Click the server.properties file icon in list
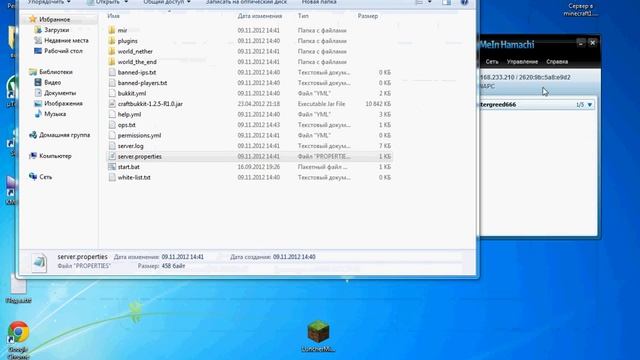This screenshot has width=640, height=360. click(x=112, y=156)
